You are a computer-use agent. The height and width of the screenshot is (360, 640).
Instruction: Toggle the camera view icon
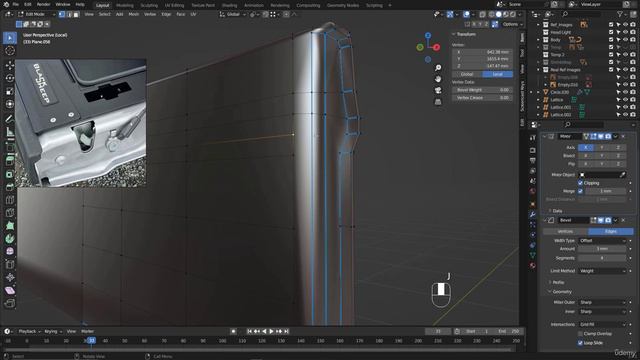tap(438, 90)
